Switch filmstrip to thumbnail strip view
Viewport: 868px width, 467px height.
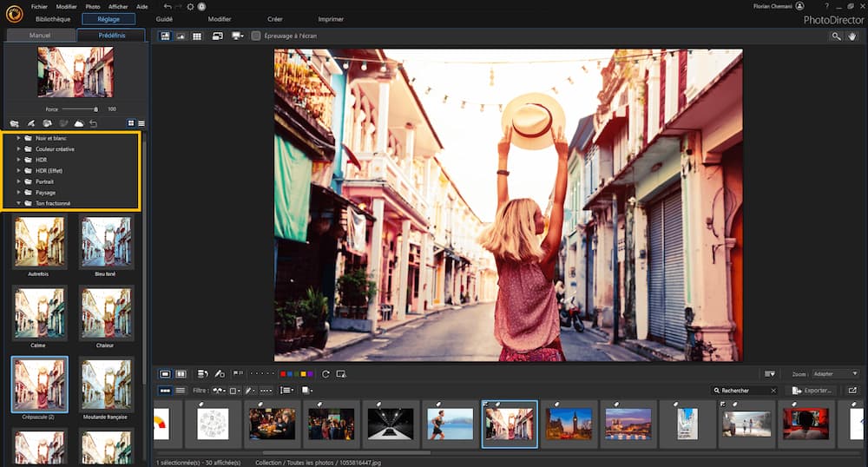coord(165,390)
